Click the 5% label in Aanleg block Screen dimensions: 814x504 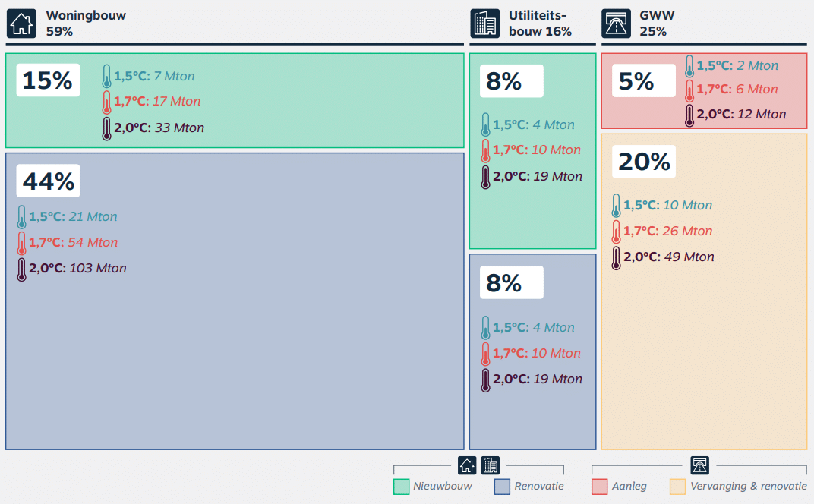(636, 81)
